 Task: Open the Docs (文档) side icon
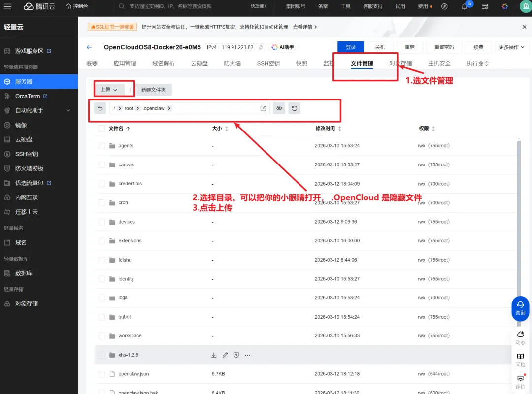point(520,360)
